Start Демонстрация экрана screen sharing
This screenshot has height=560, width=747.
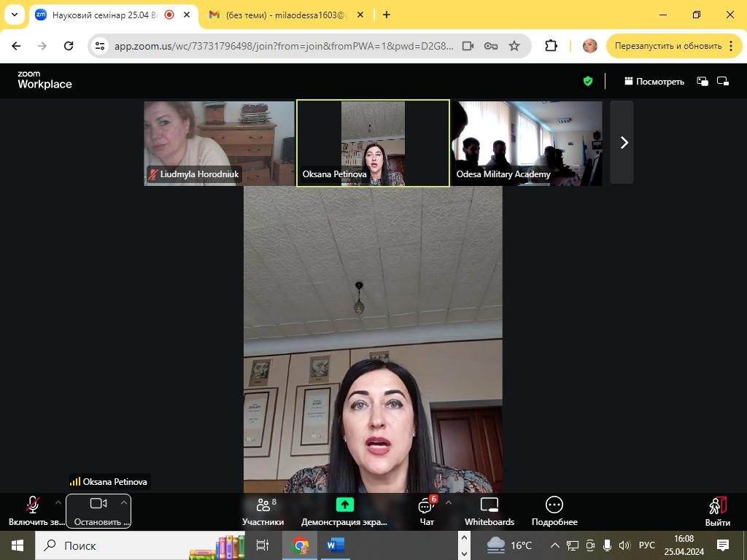pos(344,511)
